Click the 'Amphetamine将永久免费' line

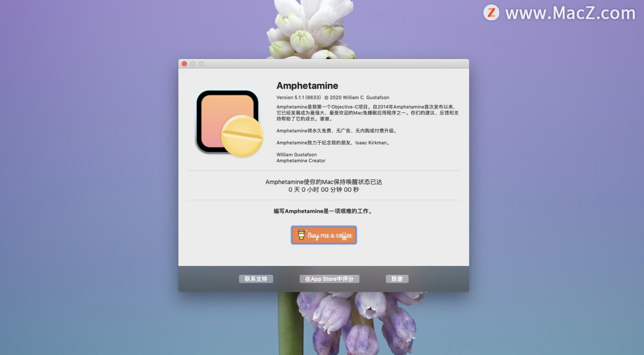[x=337, y=131]
